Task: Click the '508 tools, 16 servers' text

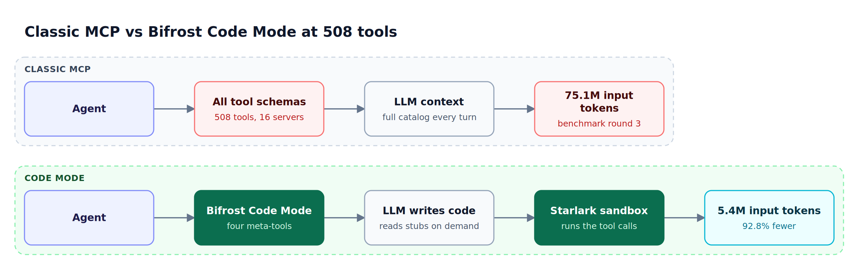Action: (x=259, y=117)
